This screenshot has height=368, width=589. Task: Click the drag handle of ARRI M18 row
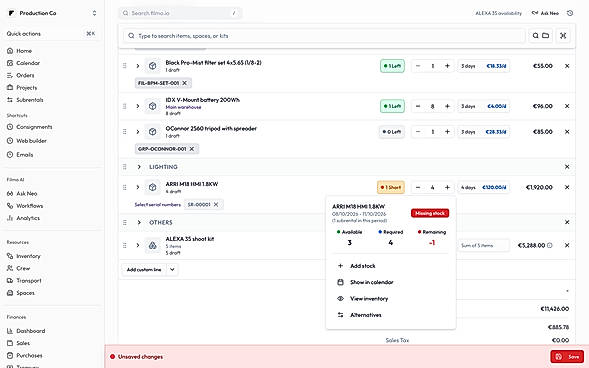click(x=124, y=187)
